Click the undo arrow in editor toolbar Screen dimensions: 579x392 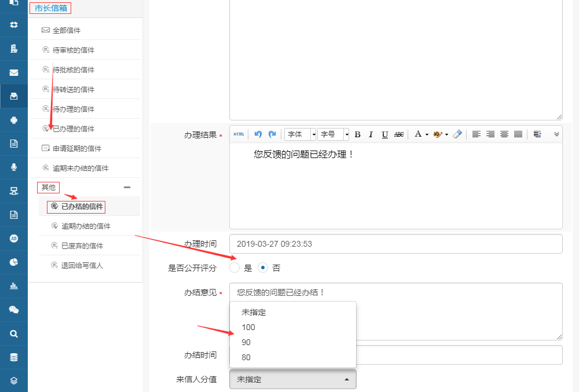pos(258,134)
